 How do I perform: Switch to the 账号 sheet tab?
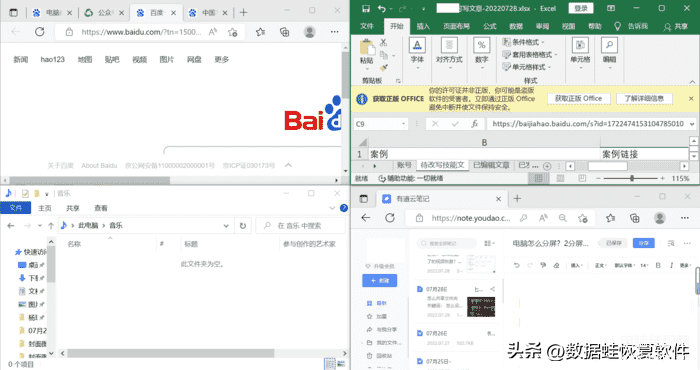tap(404, 165)
